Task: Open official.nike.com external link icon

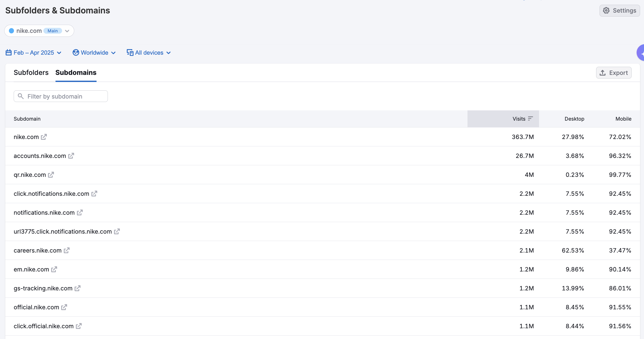Action: point(64,307)
